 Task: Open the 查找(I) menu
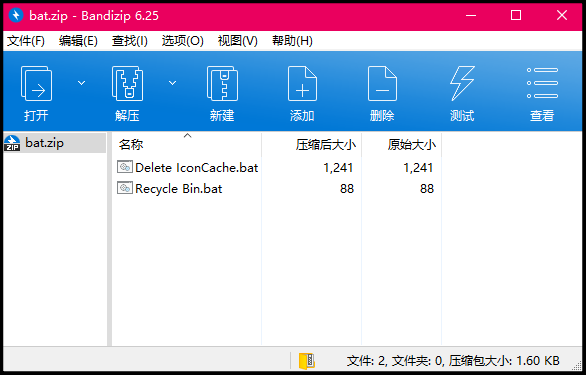(130, 41)
